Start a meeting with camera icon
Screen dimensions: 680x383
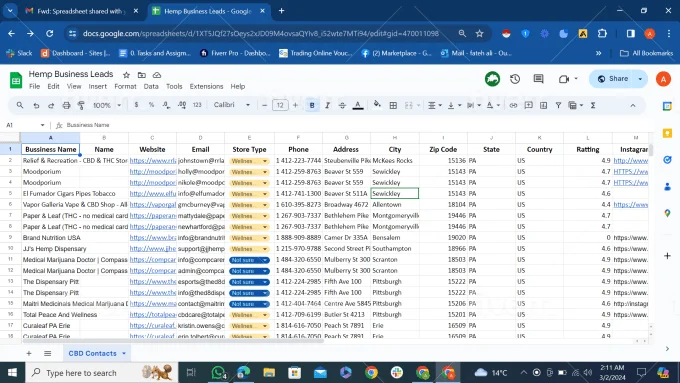(x=563, y=79)
